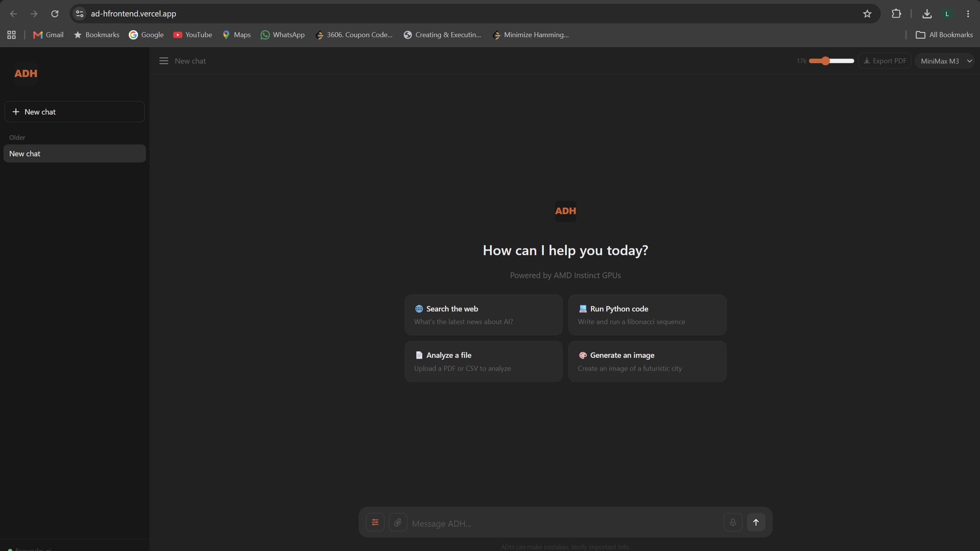Open the MiniMax M3 model dropdown
Image resolution: width=980 pixels, height=551 pixels.
click(945, 61)
